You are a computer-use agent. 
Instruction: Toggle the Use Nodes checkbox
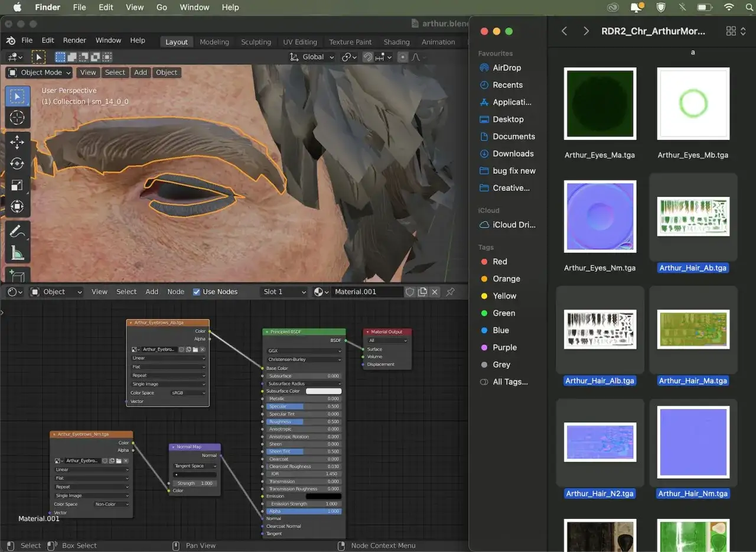pyautogui.click(x=197, y=292)
